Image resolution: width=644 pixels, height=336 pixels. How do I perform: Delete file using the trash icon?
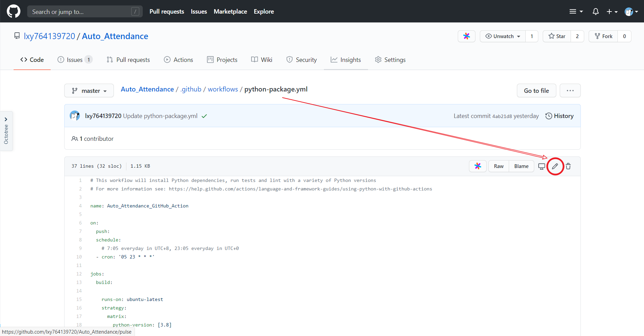568,166
